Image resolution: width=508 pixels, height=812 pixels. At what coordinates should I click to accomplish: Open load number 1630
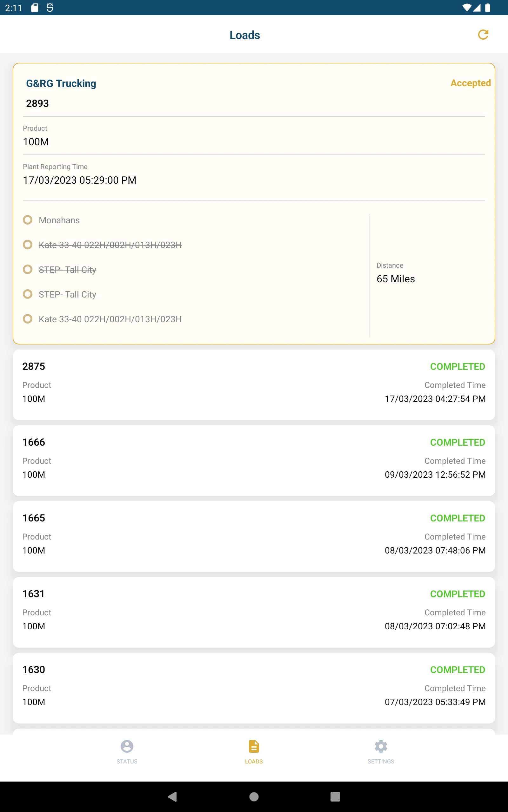point(34,669)
